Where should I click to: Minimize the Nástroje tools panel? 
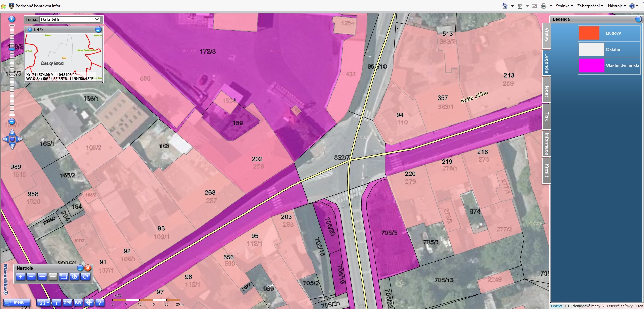point(80,268)
